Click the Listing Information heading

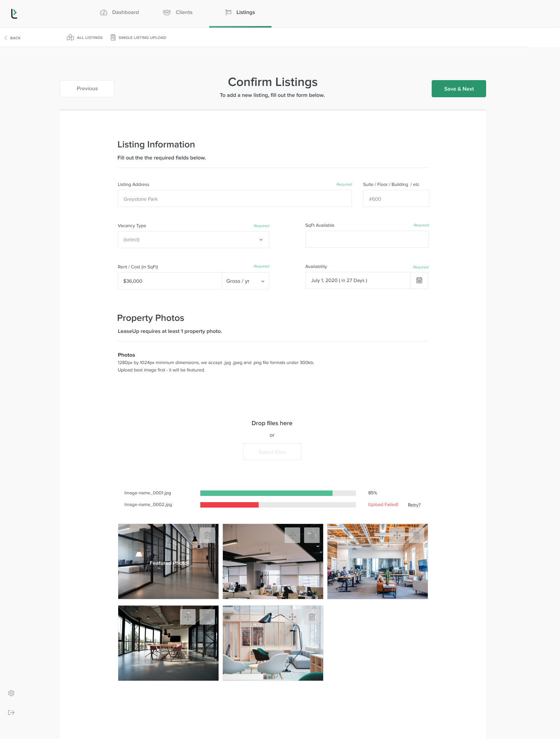(156, 145)
